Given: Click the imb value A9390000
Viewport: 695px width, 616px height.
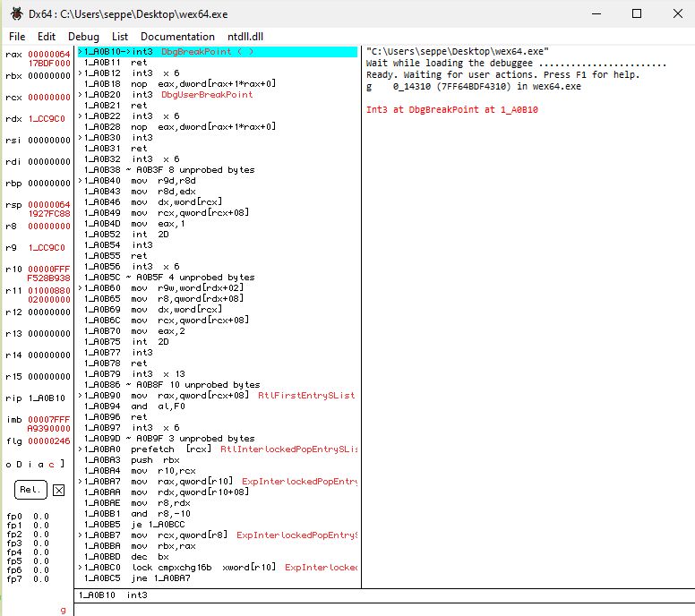Looking at the screenshot, I should (x=48, y=429).
